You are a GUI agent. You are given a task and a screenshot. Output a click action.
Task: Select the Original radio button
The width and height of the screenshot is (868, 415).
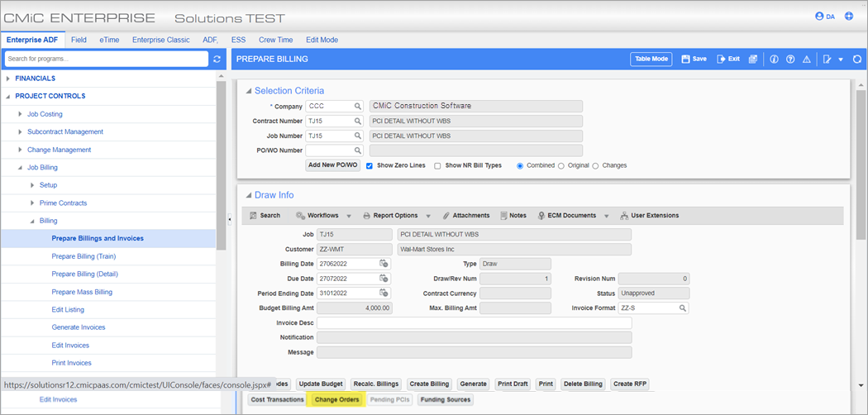pos(560,165)
